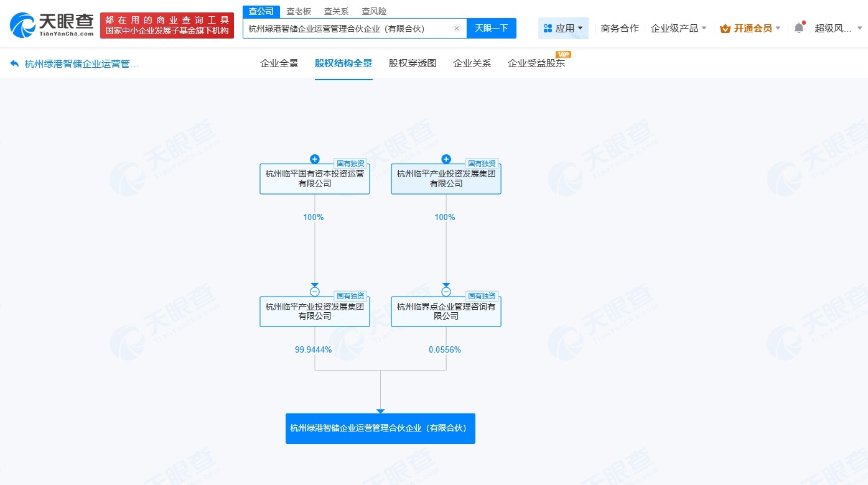Viewport: 868px width, 485px height.
Task: Switch to the 股权穿透图 tab
Action: (x=412, y=62)
